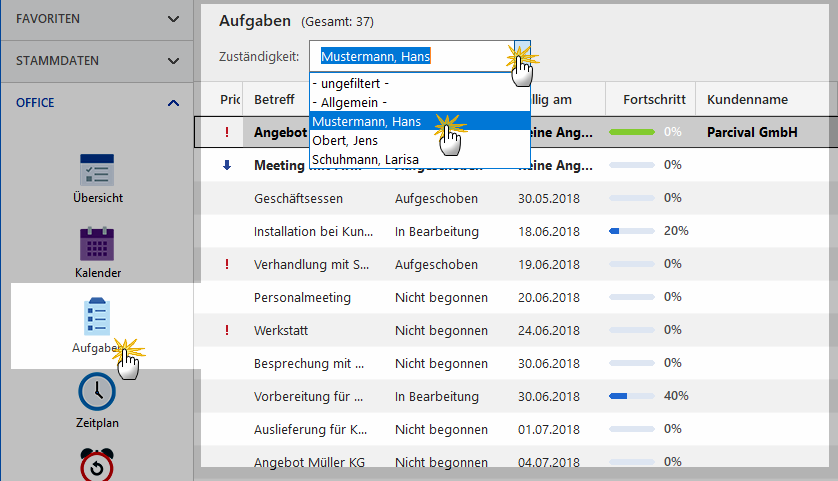Expand the STAMMDATEN section
This screenshot has width=838, height=481.
97,61
